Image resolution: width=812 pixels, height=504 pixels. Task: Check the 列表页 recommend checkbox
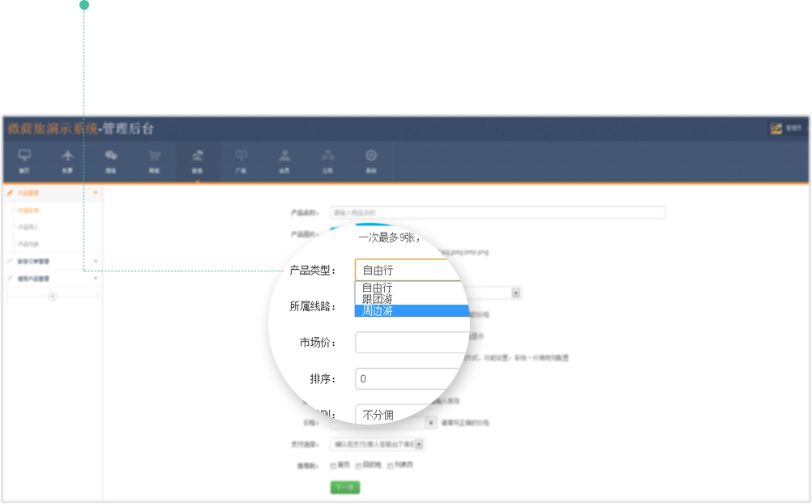(390, 466)
